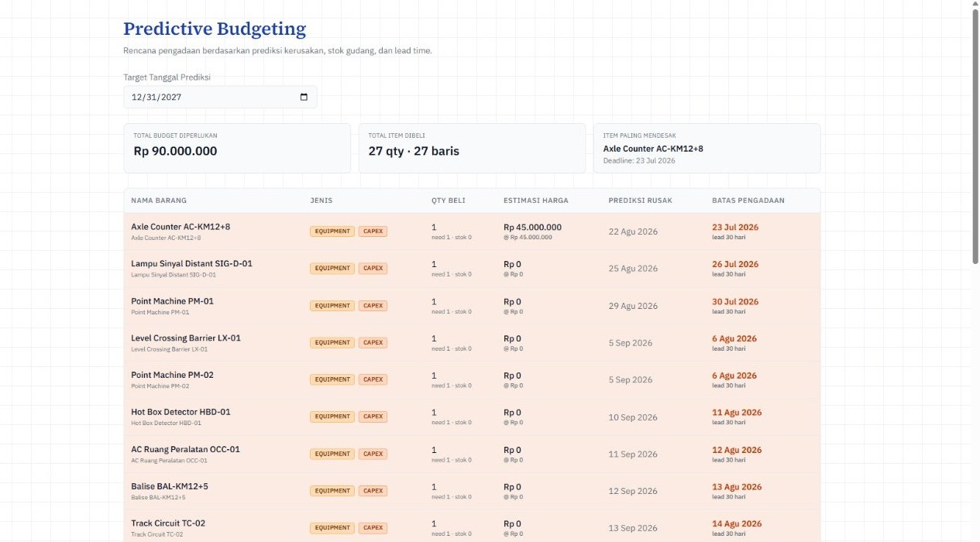The width and height of the screenshot is (980, 542).
Task: Click the CAPEX tag on Point Machine PM-01 row
Action: click(x=373, y=306)
